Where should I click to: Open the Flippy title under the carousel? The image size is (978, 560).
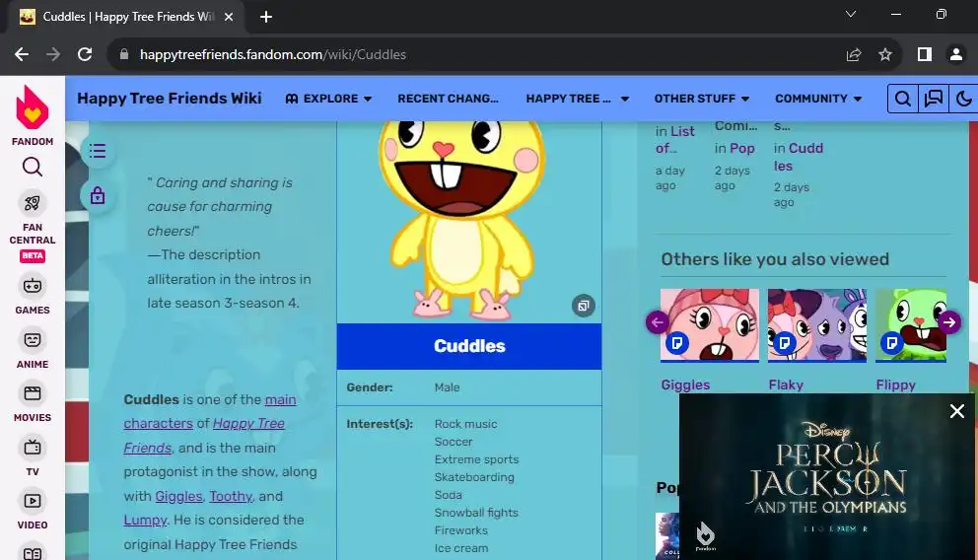coord(895,385)
